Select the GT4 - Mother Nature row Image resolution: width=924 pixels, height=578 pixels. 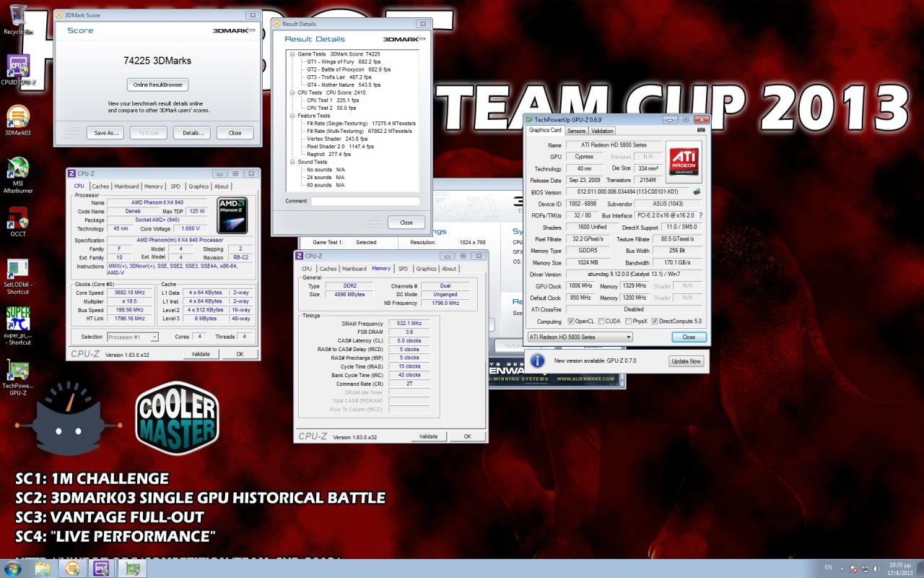[344, 85]
